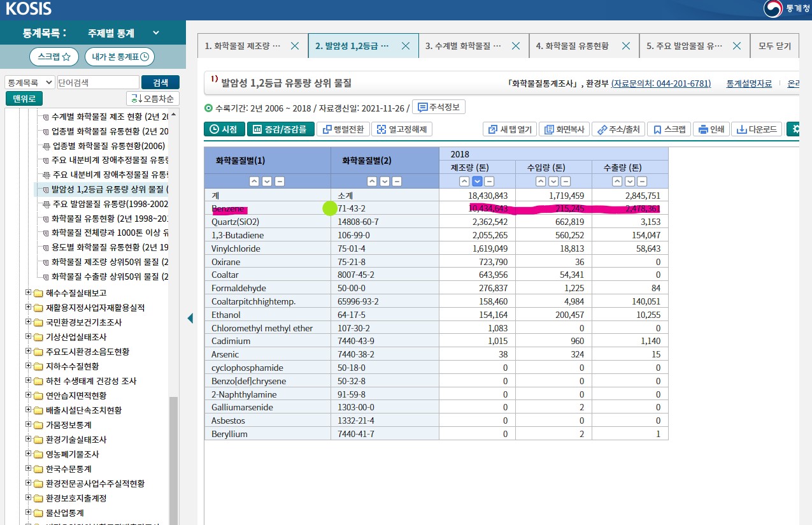Click the 맨위로 button

[x=24, y=99]
